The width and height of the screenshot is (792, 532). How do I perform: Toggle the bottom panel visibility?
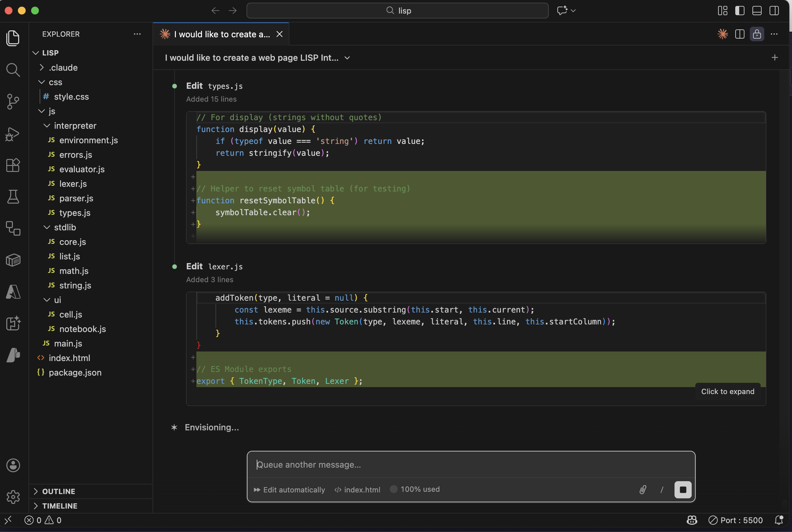[x=756, y=11]
